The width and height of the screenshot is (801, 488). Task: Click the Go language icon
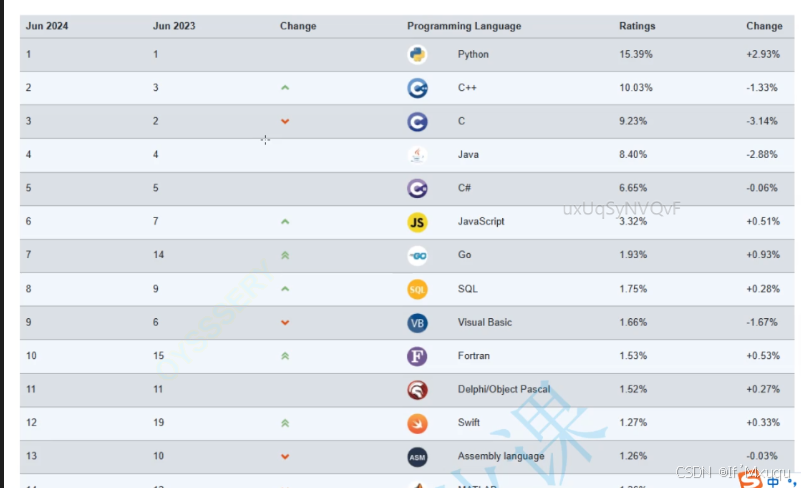click(417, 256)
